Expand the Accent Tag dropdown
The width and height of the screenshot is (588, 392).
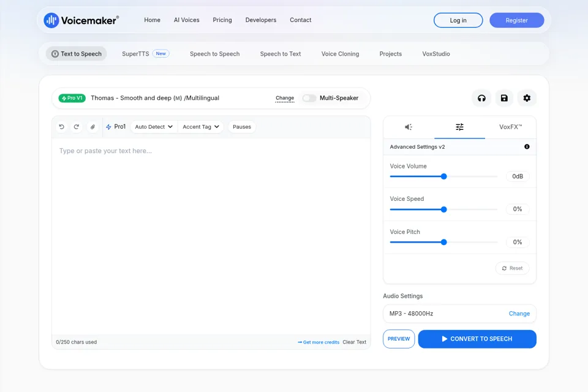(201, 127)
